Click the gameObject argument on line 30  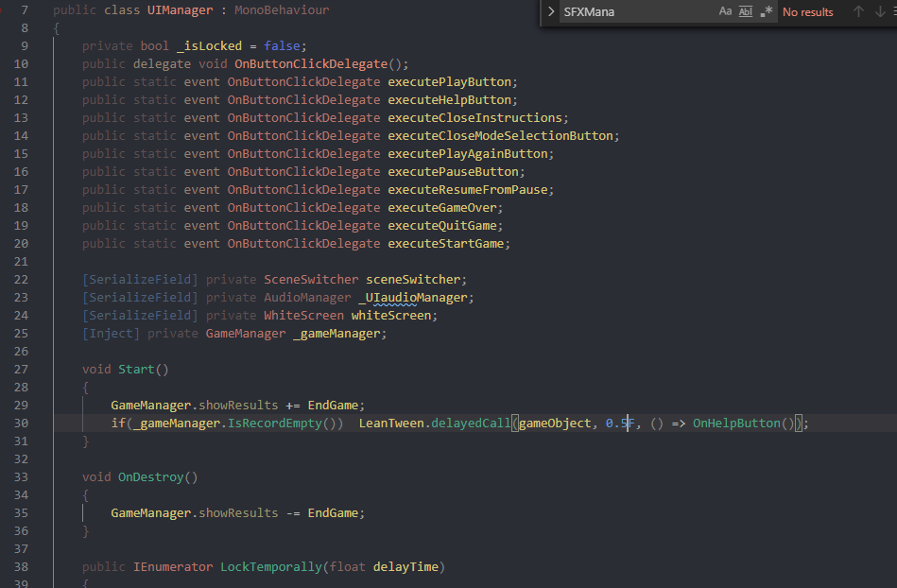(x=555, y=424)
